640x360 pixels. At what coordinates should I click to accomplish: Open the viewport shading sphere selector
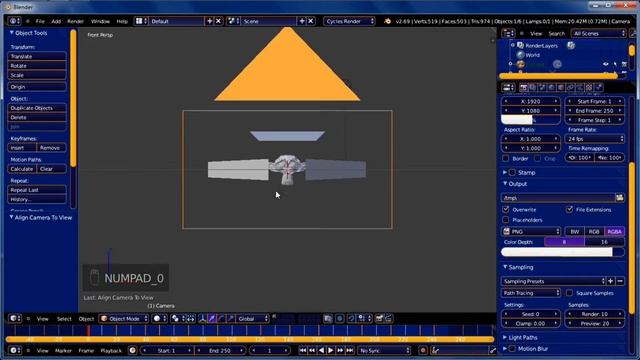coord(160,318)
